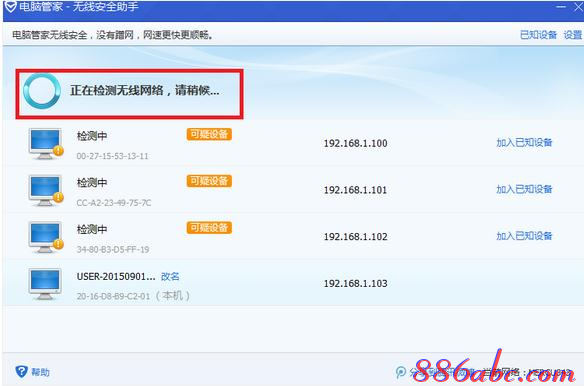Click 可疑设备 badge for 34-80-B3-D5-FF-19
This screenshot has height=386, width=584.
click(x=209, y=228)
